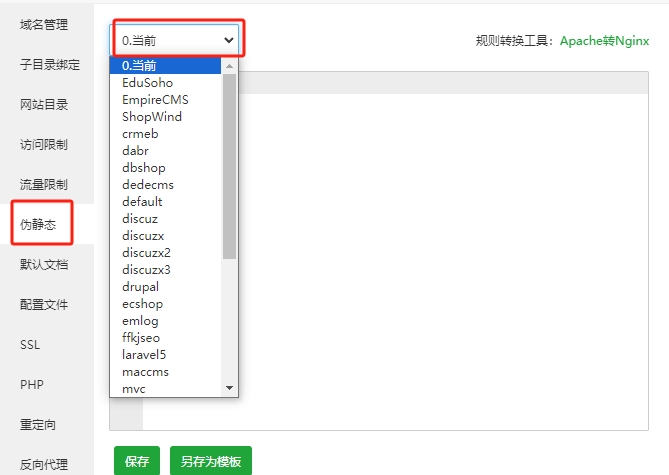The image size is (669, 475).
Task: Pick the ShopWind rewrite template
Action: pyautogui.click(x=166, y=117)
